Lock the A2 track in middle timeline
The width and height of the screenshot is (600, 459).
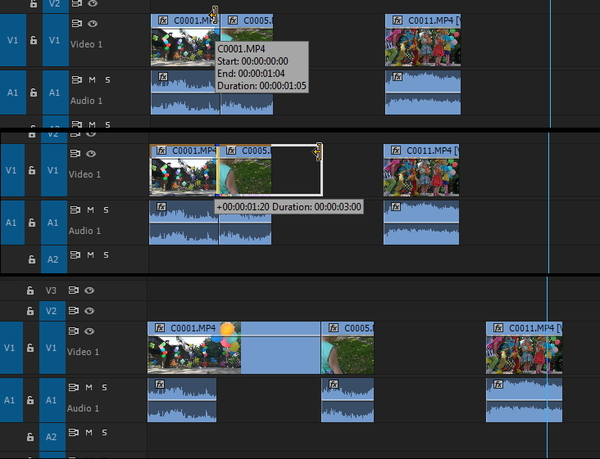pos(33,256)
